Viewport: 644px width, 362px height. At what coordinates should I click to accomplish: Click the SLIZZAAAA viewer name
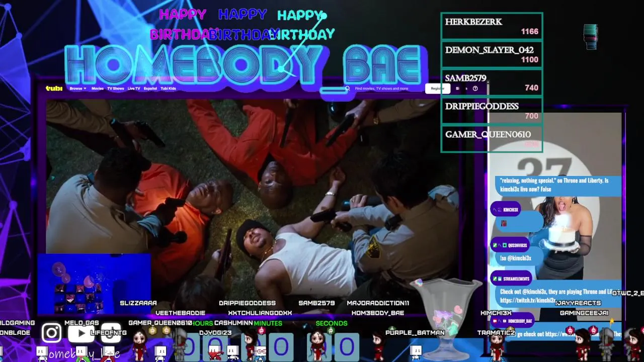tap(138, 303)
